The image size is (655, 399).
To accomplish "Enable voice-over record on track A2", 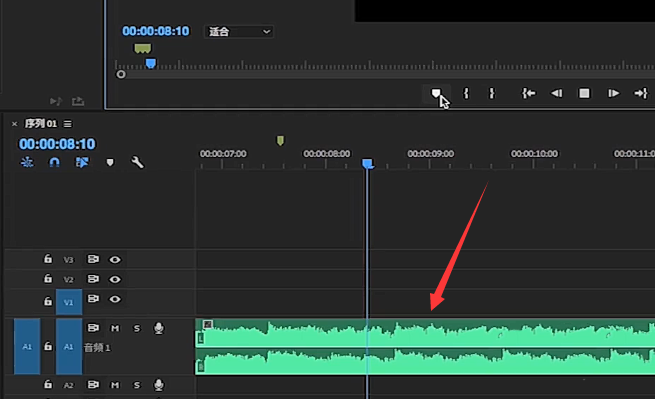I will click(x=159, y=385).
